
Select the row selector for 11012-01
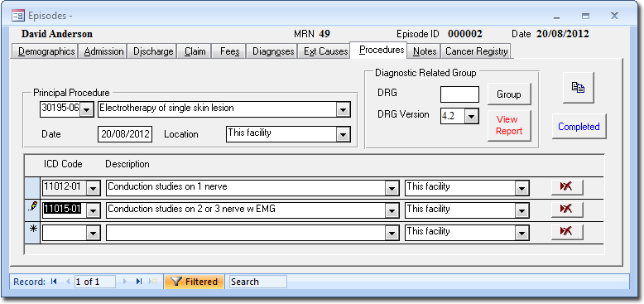[x=32, y=187]
